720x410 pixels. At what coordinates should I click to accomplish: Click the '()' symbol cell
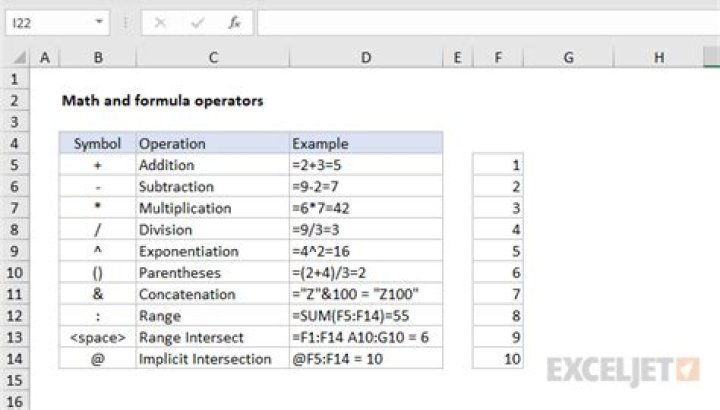coord(97,273)
